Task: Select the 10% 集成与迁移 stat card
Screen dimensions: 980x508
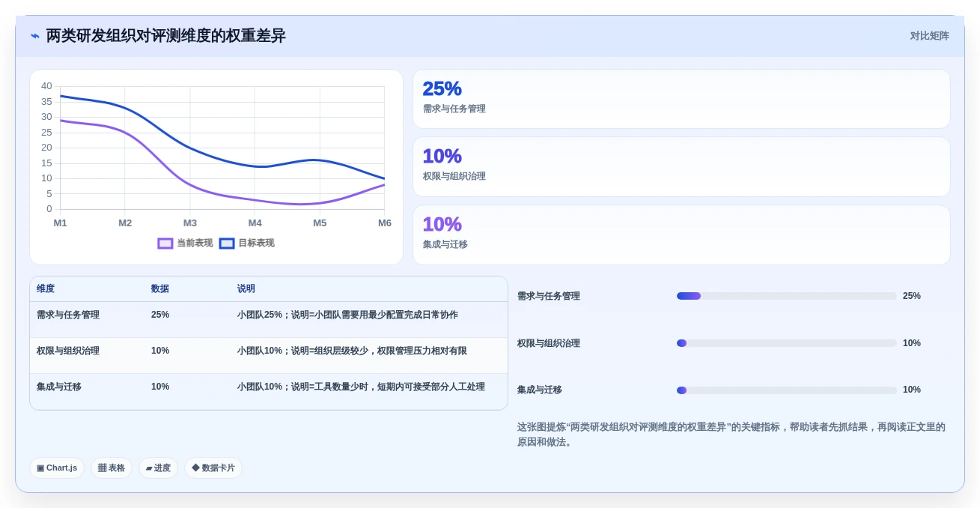Action: [x=681, y=235]
